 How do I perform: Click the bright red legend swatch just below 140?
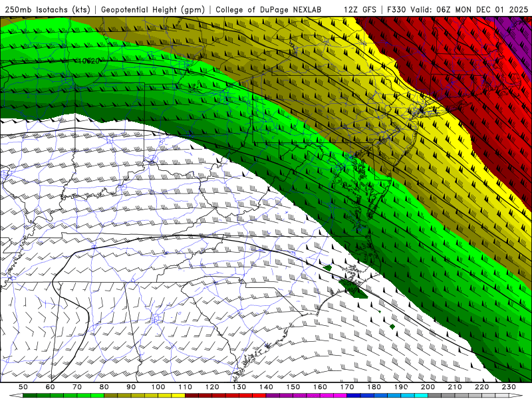tap(259, 396)
